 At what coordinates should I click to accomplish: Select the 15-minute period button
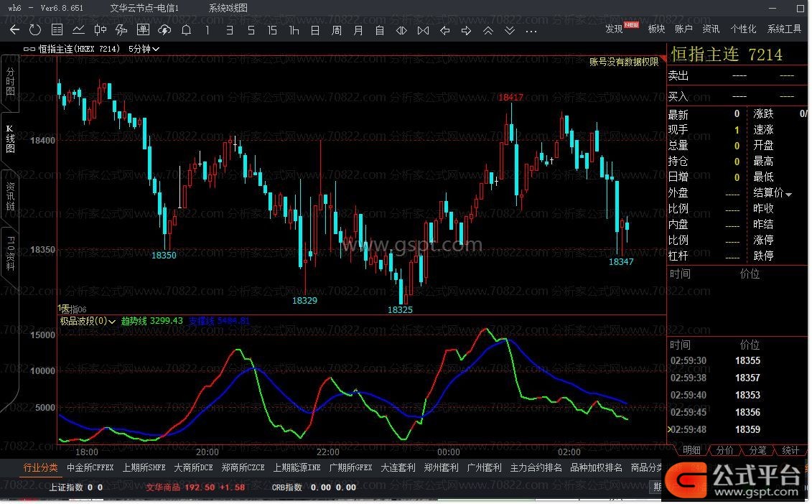pyautogui.click(x=272, y=30)
